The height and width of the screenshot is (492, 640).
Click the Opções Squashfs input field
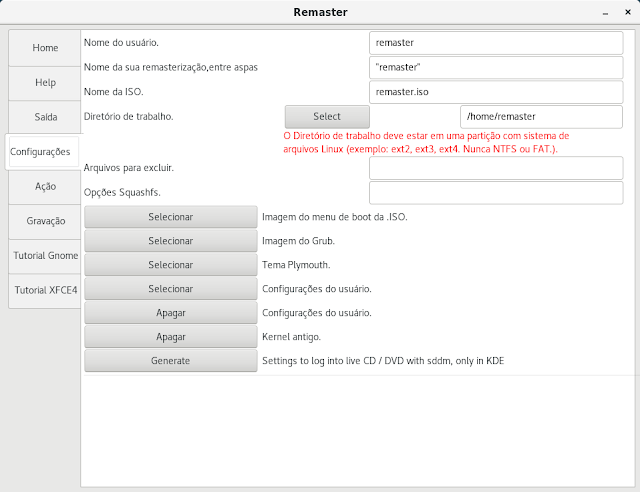point(496,193)
